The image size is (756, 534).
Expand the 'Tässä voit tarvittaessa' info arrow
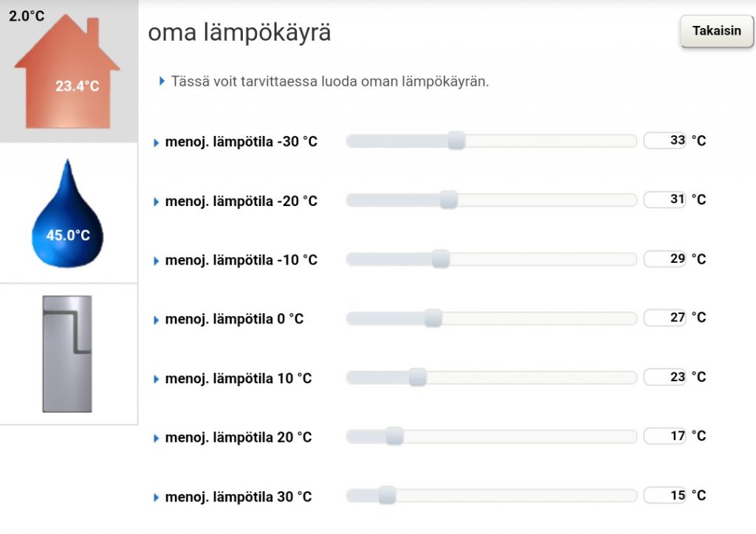tap(162, 81)
